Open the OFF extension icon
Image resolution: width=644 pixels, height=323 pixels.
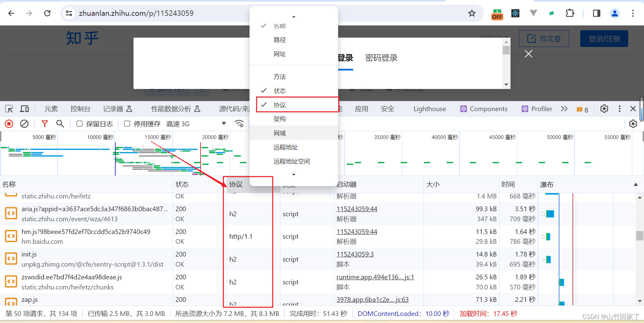(x=497, y=14)
